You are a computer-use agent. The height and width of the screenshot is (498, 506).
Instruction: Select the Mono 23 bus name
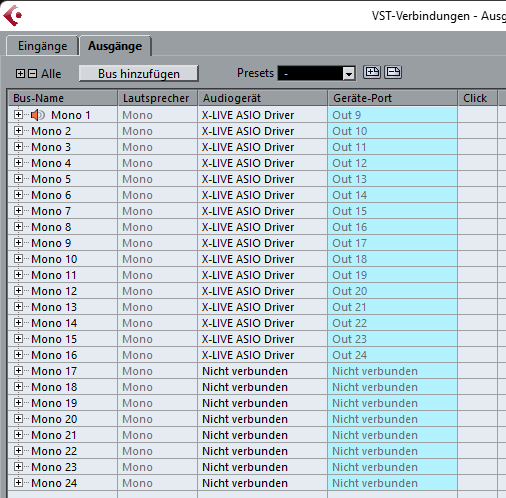pos(54,467)
